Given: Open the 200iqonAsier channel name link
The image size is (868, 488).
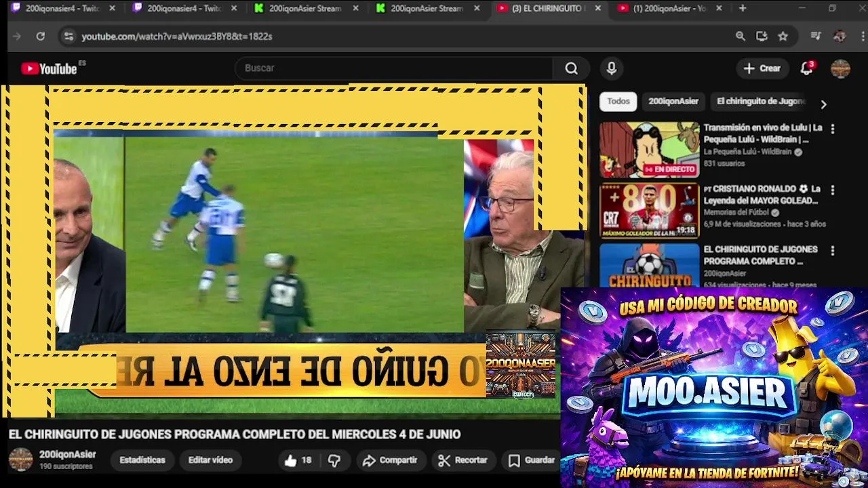Looking at the screenshot, I should click(68, 455).
